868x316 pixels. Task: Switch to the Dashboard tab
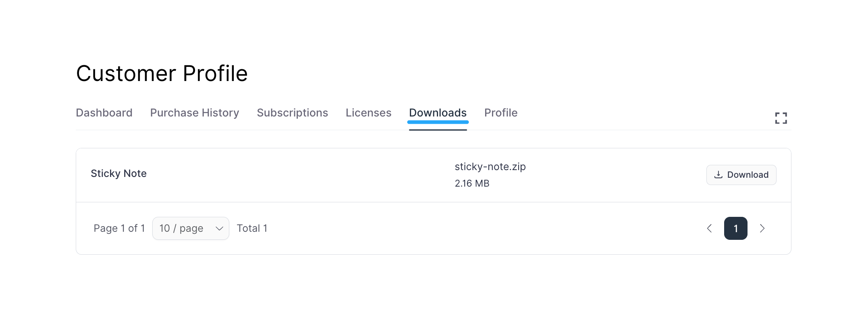coord(104,113)
